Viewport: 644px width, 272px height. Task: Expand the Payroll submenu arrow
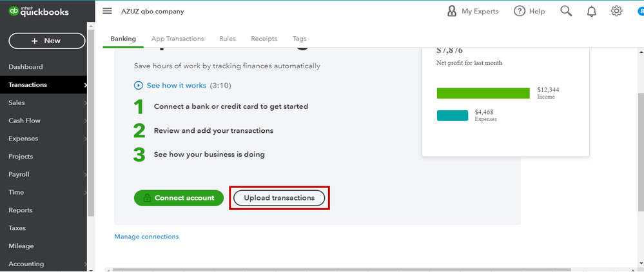[x=85, y=175]
